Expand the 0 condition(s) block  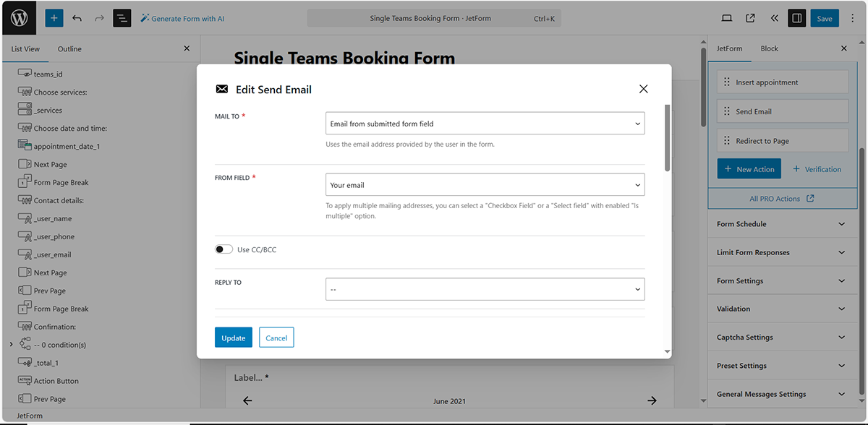pyautogui.click(x=11, y=345)
